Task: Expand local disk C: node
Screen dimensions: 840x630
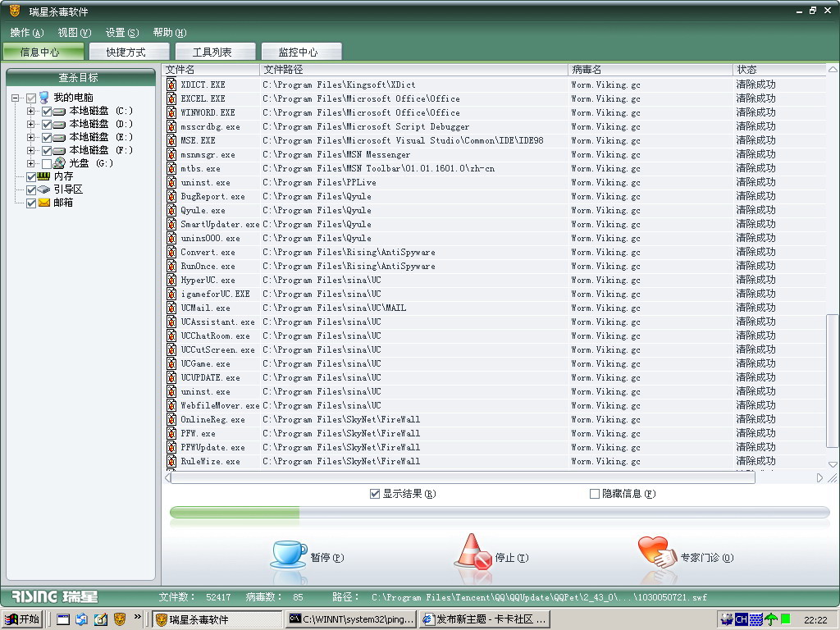Action: click(x=30, y=112)
